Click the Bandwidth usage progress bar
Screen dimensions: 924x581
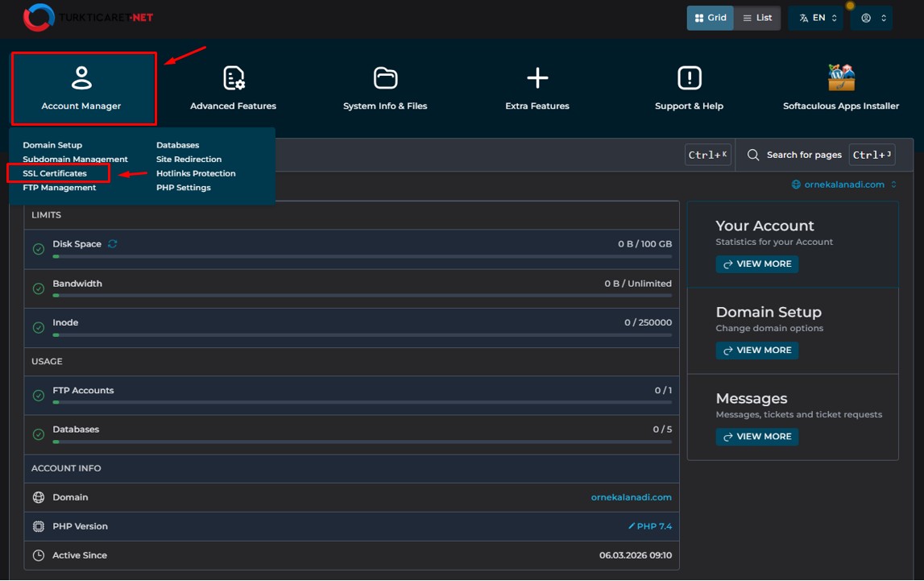pos(362,296)
